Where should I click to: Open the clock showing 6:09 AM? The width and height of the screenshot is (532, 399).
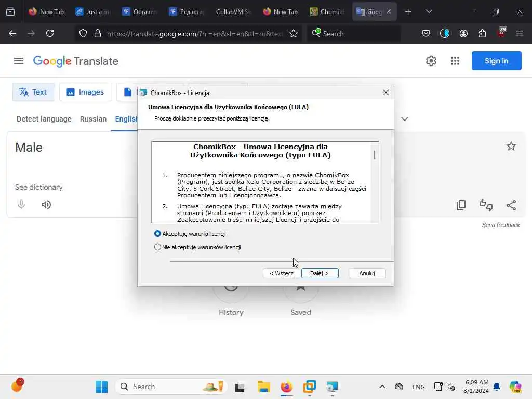pyautogui.click(x=477, y=387)
